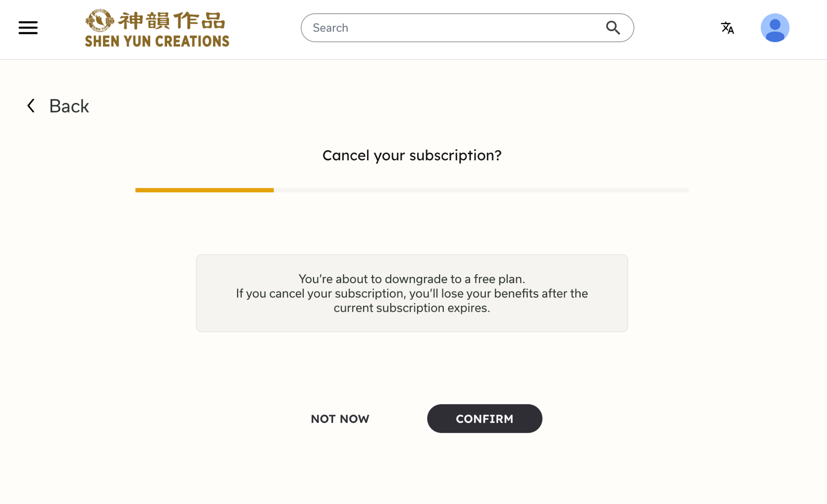Screen dimensions: 827x504
Task: Open the user profile avatar
Action: tap(775, 28)
